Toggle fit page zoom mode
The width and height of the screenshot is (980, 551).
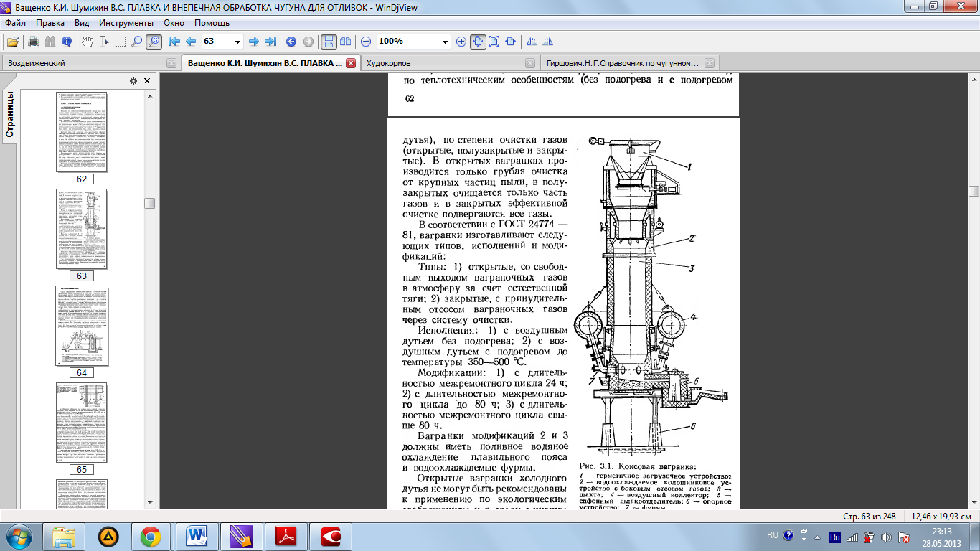coord(494,42)
